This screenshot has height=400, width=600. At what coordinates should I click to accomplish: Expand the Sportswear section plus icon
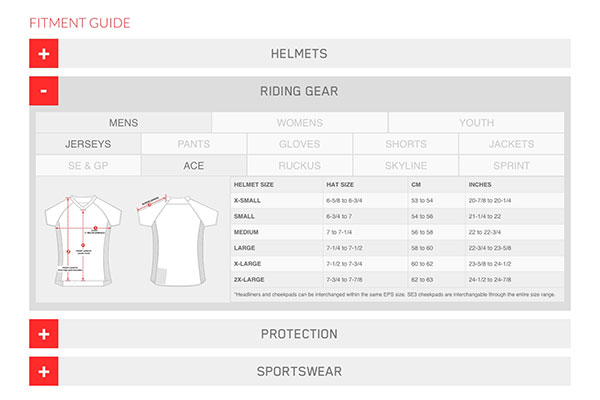coord(44,371)
